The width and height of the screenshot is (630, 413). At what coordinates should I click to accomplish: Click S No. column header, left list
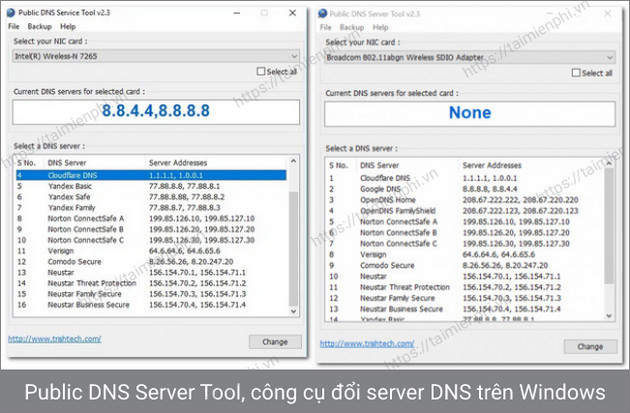pyautogui.click(x=29, y=163)
